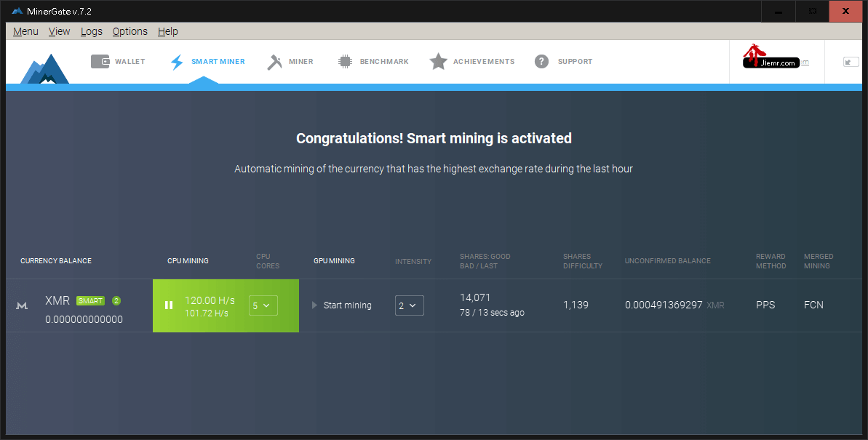Click the compact mode icon at top right
The image size is (868, 440).
851,62
